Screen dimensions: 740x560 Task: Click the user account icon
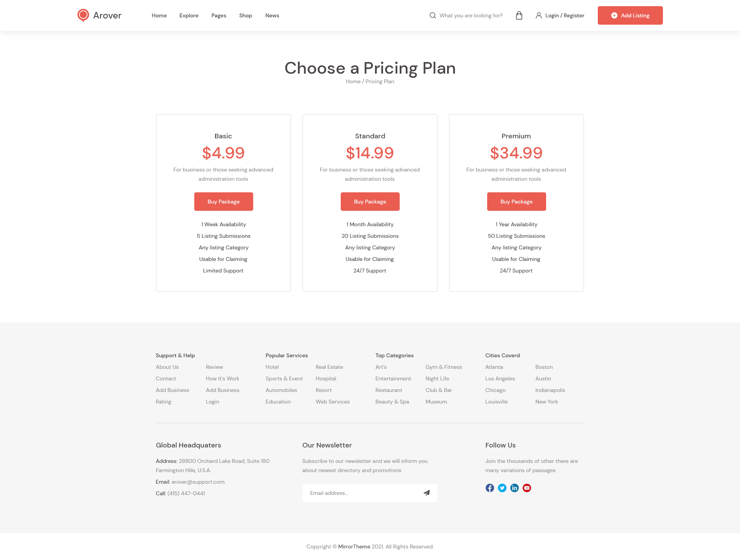tap(539, 15)
